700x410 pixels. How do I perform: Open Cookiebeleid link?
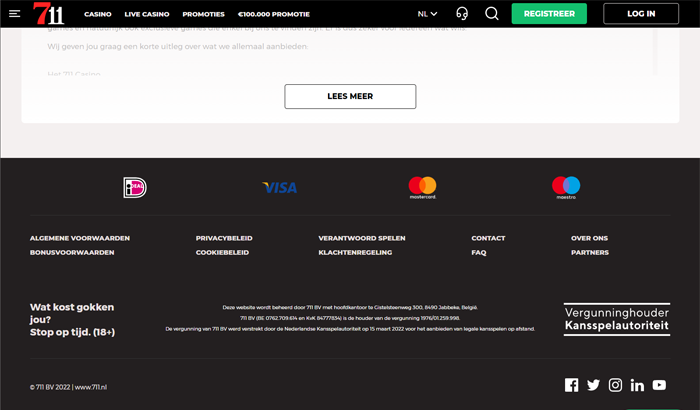pos(222,252)
